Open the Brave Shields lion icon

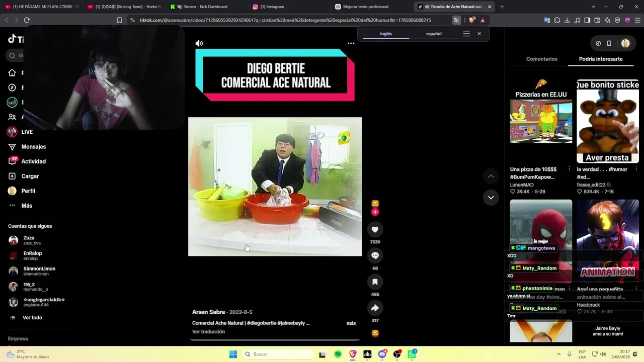pyautogui.click(x=471, y=20)
